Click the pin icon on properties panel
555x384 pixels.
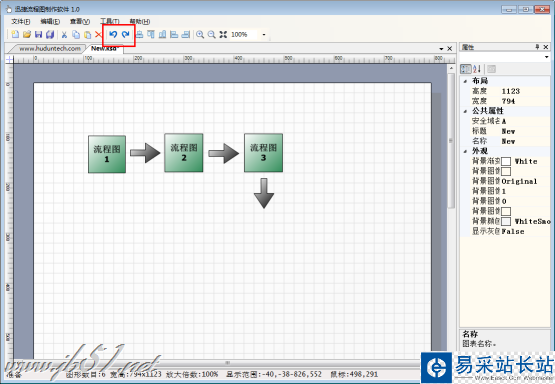[x=537, y=47]
